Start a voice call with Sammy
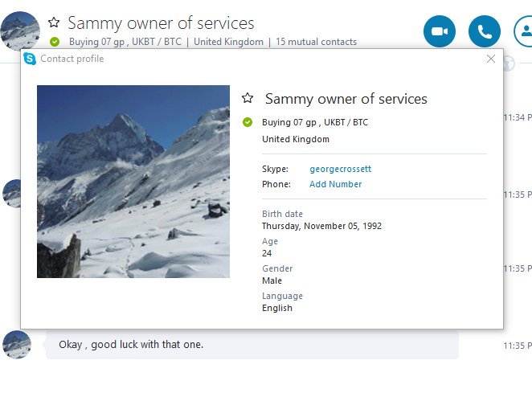The width and height of the screenshot is (532, 393). (x=484, y=31)
